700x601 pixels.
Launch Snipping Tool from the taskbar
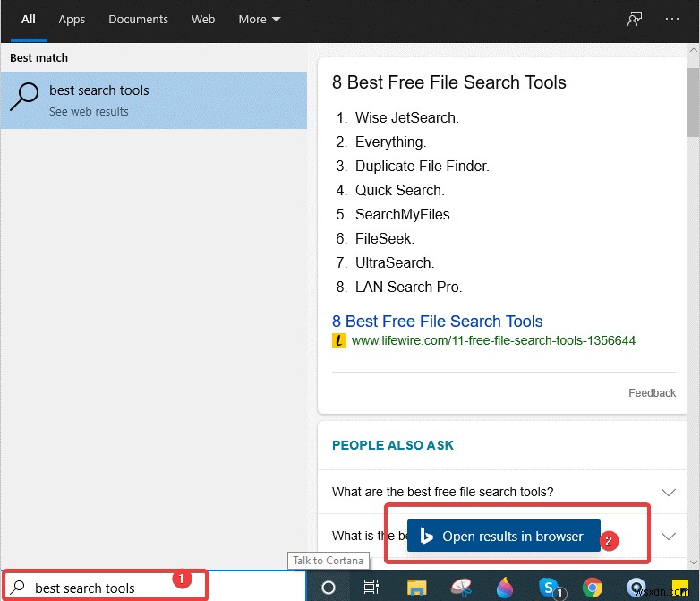[x=461, y=588]
